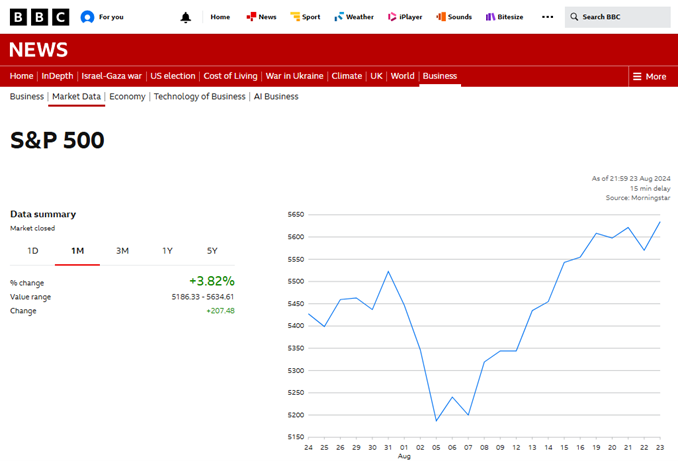Open BBC Sport link

click(305, 17)
